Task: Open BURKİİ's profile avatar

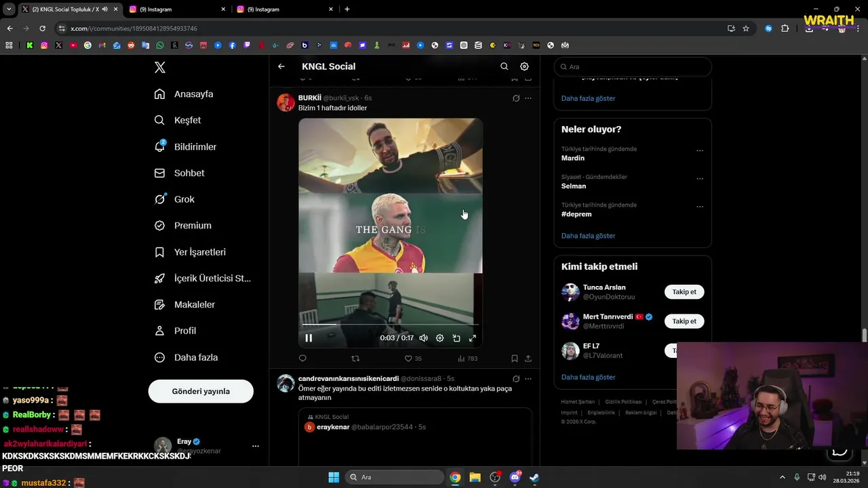Action: click(x=286, y=102)
